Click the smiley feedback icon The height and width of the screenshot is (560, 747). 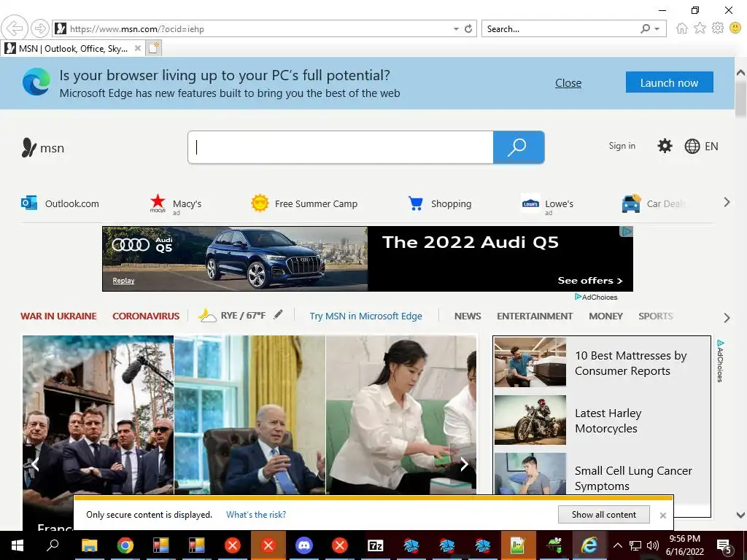(x=735, y=28)
